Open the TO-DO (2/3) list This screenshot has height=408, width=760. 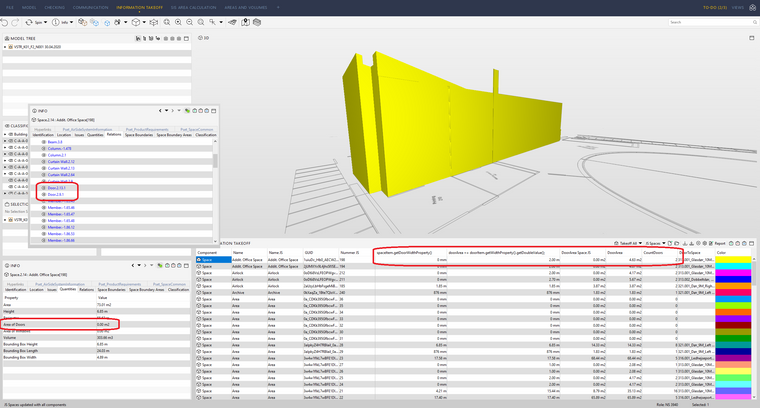[x=715, y=8]
